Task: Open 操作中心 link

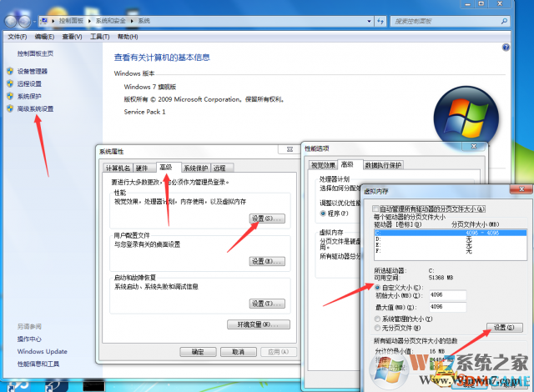Action: pyautogui.click(x=30, y=339)
